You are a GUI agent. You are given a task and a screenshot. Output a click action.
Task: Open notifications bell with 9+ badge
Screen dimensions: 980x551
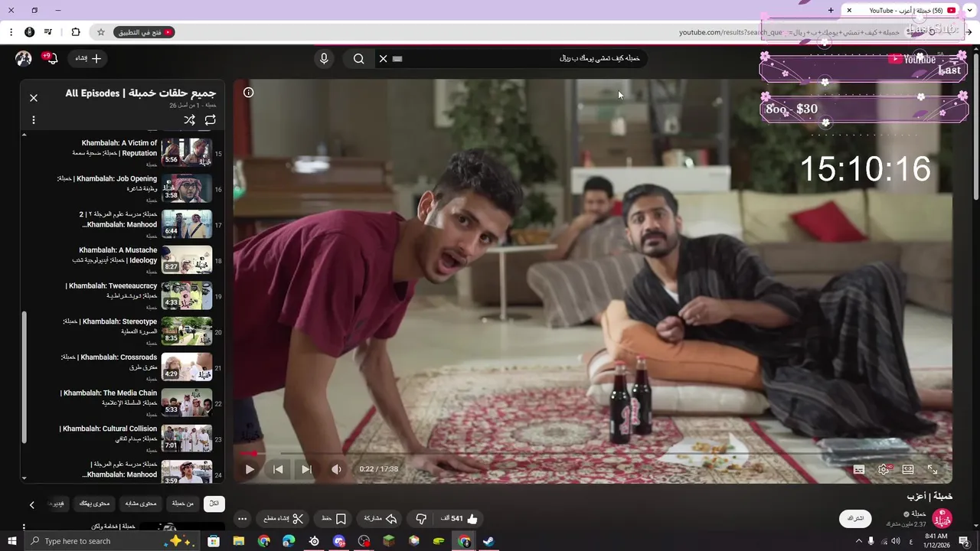[51, 58]
